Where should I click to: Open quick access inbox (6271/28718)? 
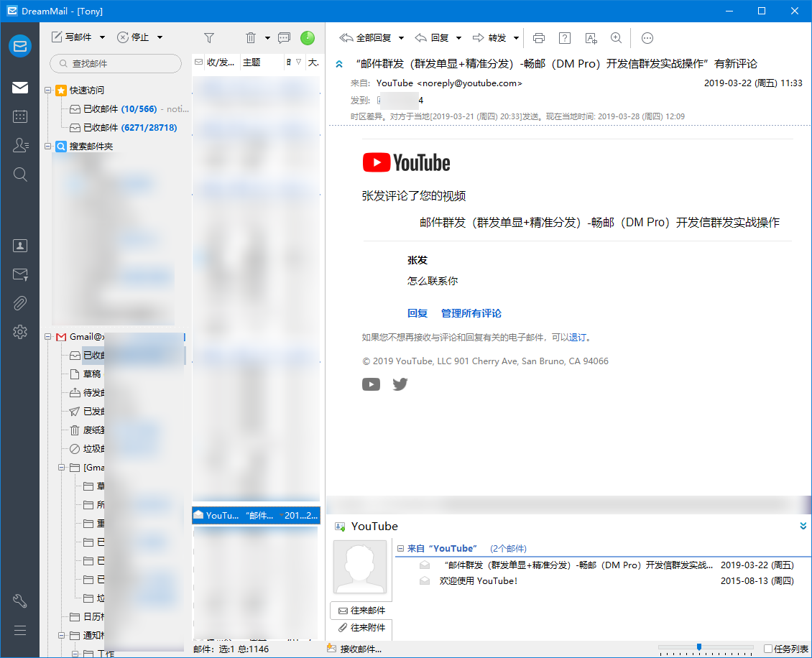(x=124, y=128)
